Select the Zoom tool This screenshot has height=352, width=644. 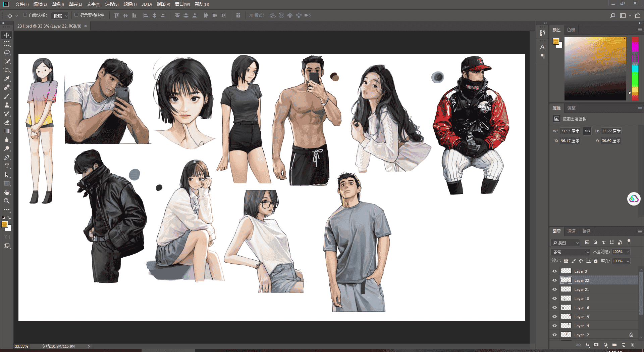pos(7,201)
